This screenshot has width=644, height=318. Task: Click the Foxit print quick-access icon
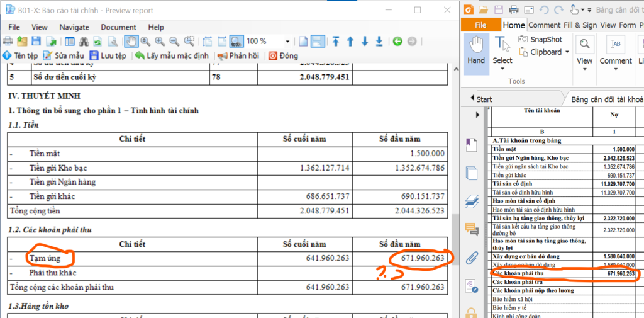pyautogui.click(x=513, y=9)
